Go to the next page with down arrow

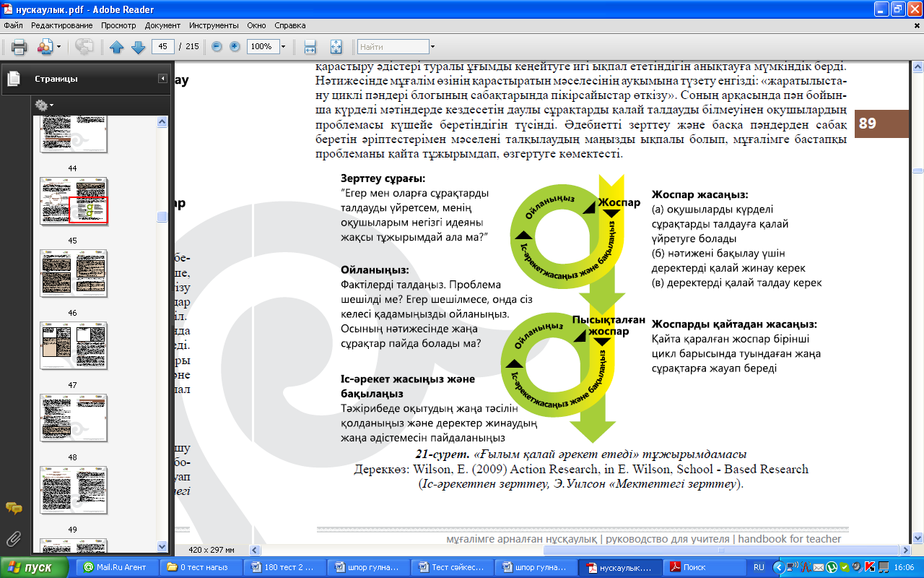pos(138,47)
